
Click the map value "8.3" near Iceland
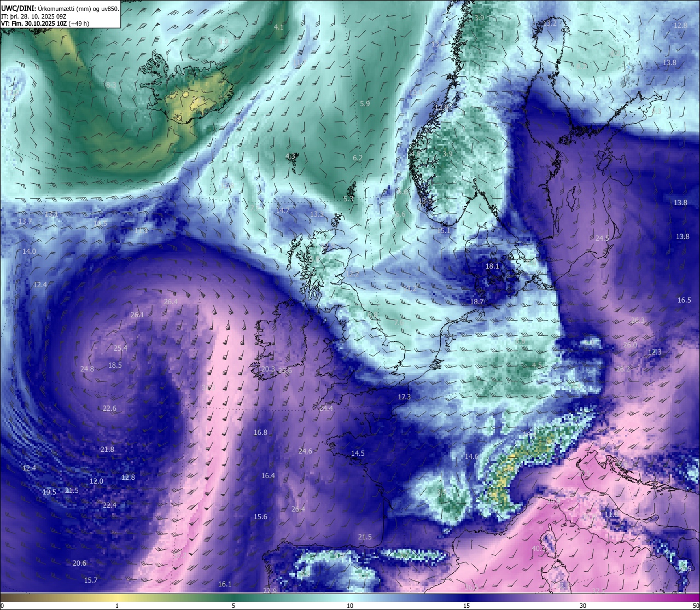pos(111,85)
